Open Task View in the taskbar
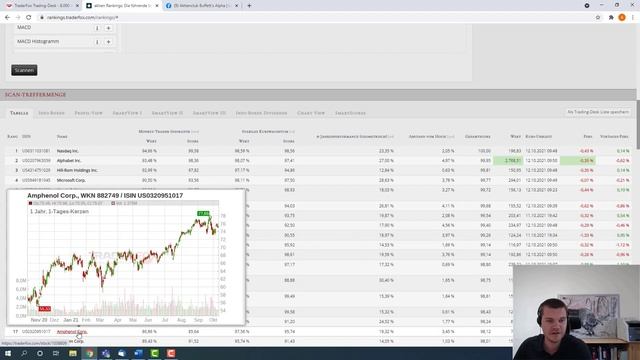The image size is (640, 360). pyautogui.click(x=56, y=353)
